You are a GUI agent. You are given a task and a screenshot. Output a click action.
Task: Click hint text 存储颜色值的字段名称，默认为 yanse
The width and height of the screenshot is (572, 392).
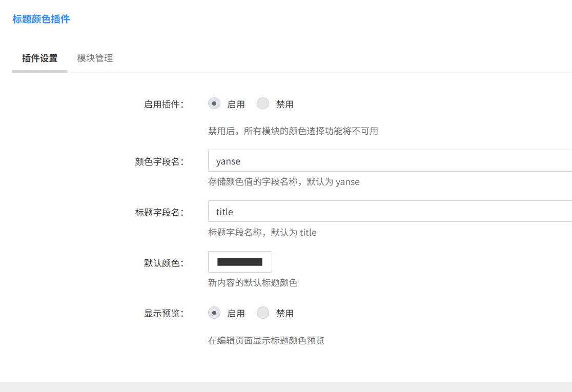(284, 181)
